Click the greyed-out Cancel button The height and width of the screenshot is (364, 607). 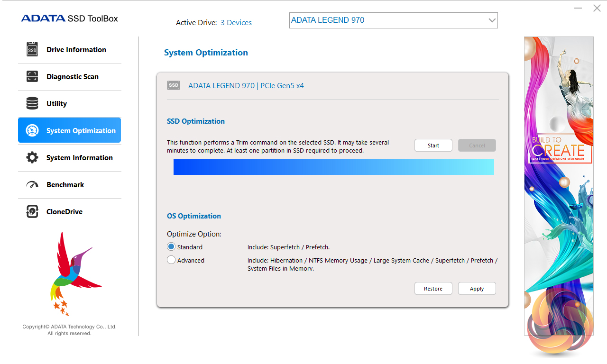click(477, 146)
